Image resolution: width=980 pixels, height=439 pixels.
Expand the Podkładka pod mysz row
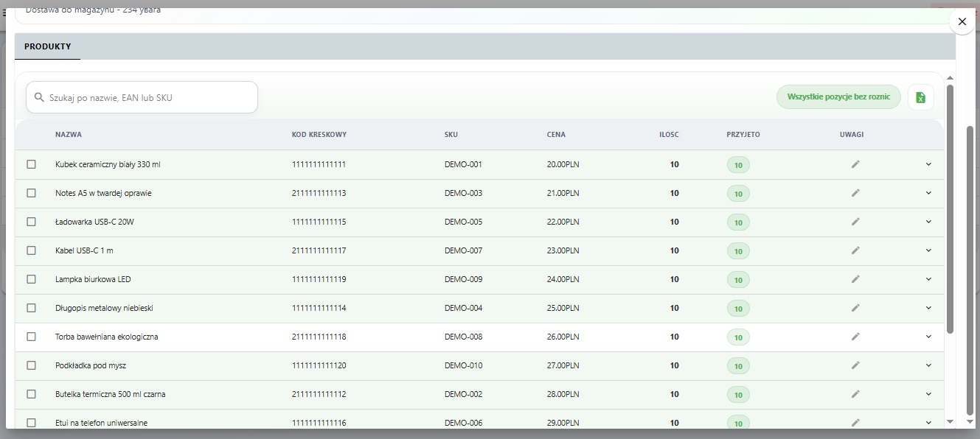[928, 365]
